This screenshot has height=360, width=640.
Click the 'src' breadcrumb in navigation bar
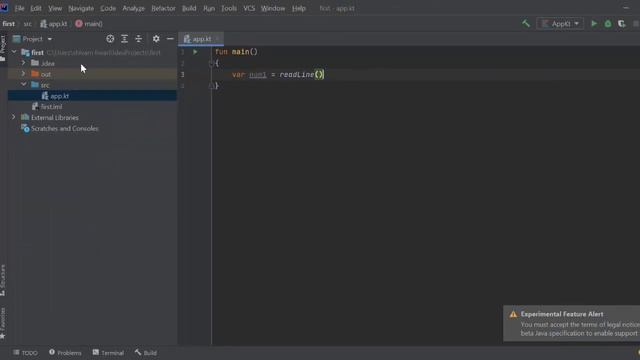[x=27, y=24]
